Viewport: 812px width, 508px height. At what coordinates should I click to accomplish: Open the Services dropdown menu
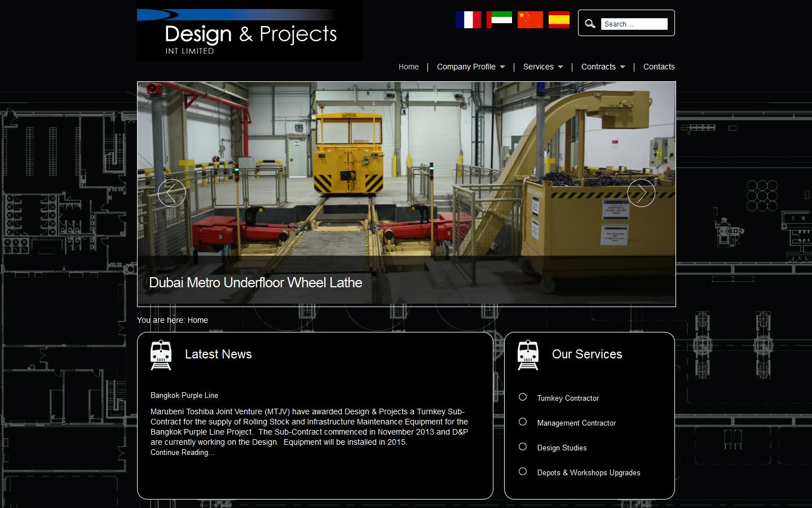(542, 67)
